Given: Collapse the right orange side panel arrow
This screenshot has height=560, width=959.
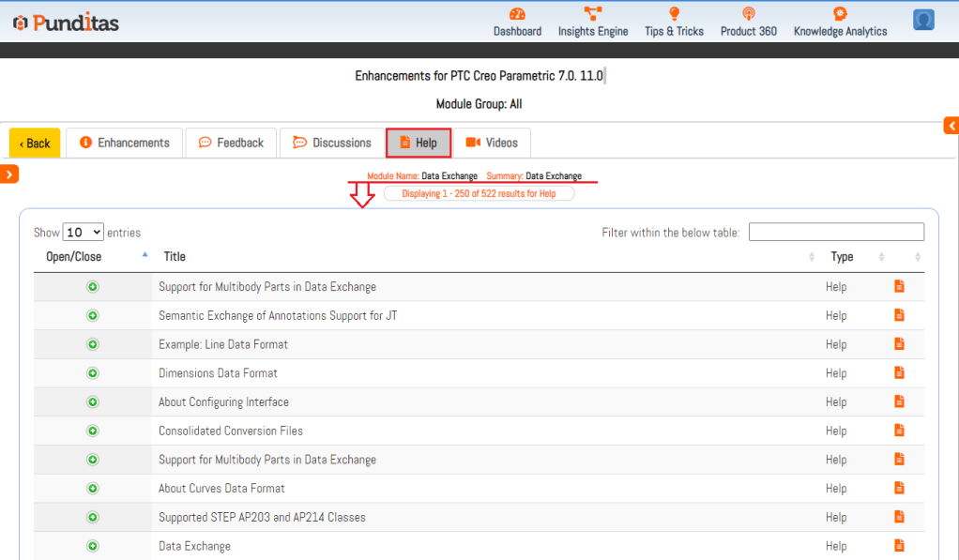Looking at the screenshot, I should (x=951, y=126).
